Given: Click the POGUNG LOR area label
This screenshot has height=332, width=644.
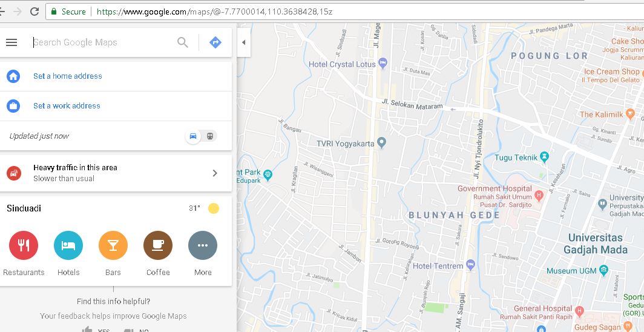Looking at the screenshot, I should pyautogui.click(x=550, y=56).
